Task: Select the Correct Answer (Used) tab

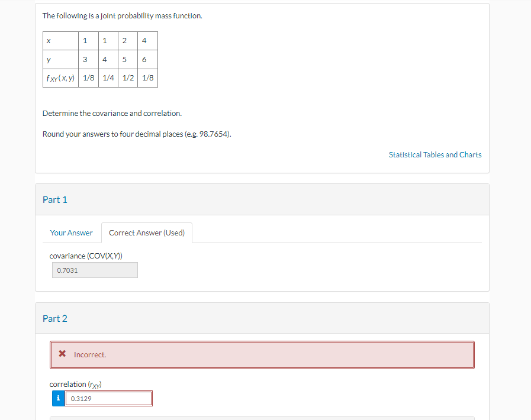Action: (147, 233)
